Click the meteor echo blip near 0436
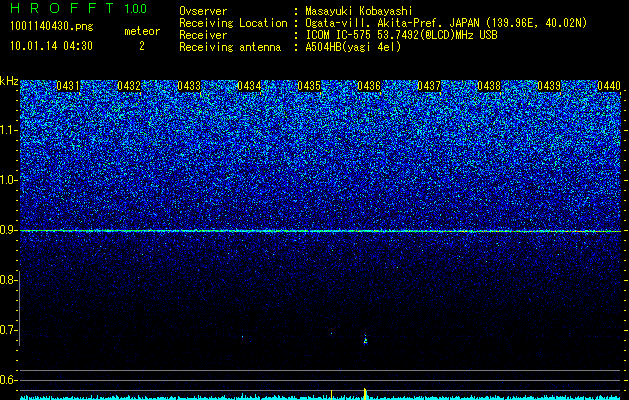This screenshot has height=400, width=629. point(365,339)
